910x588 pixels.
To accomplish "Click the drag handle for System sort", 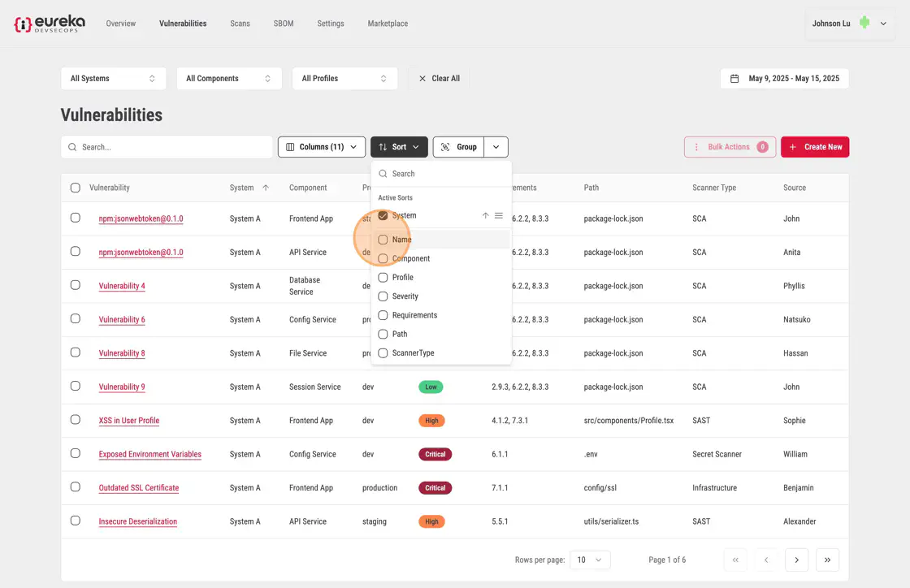I will [499, 215].
